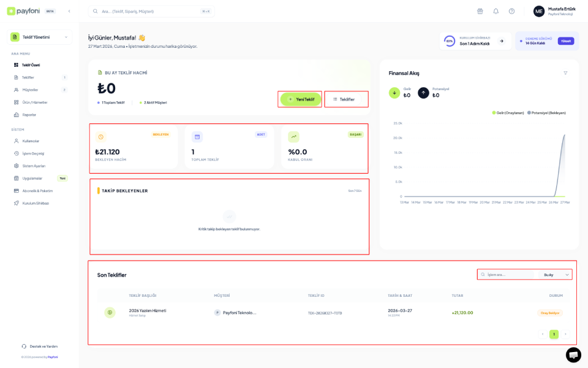Go to Müşteriler in sidebar
The height and width of the screenshot is (368, 588).
point(30,90)
